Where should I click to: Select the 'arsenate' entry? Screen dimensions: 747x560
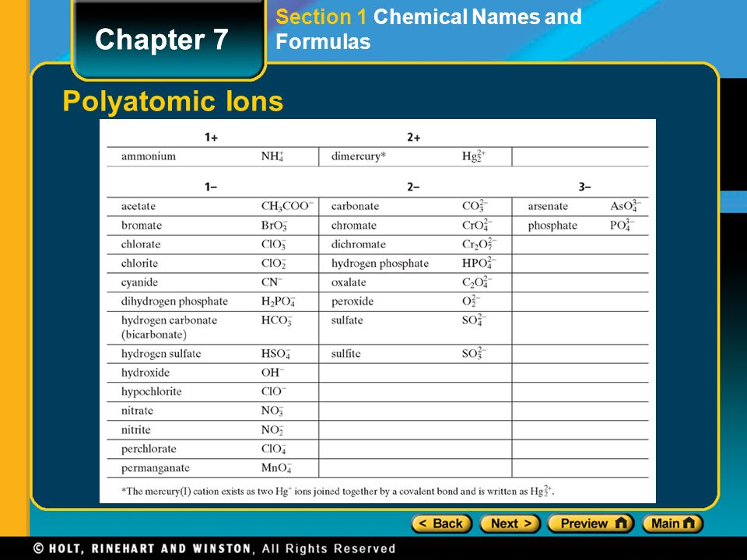click(x=548, y=206)
